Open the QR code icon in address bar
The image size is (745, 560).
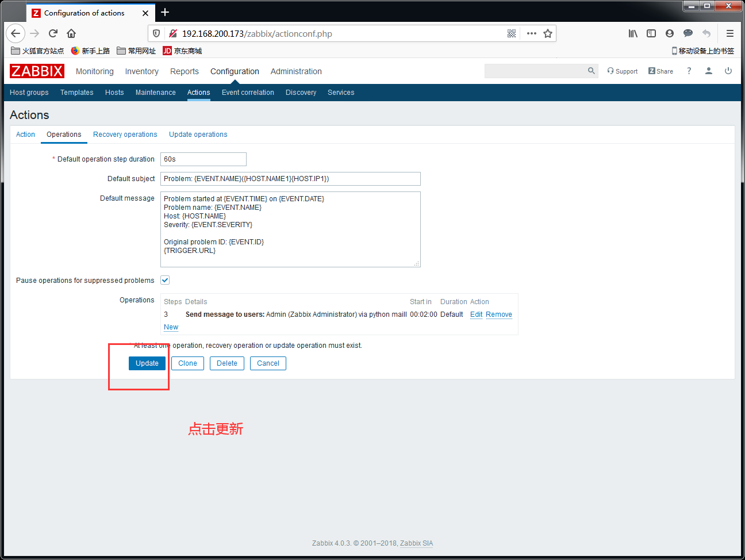(x=512, y=33)
